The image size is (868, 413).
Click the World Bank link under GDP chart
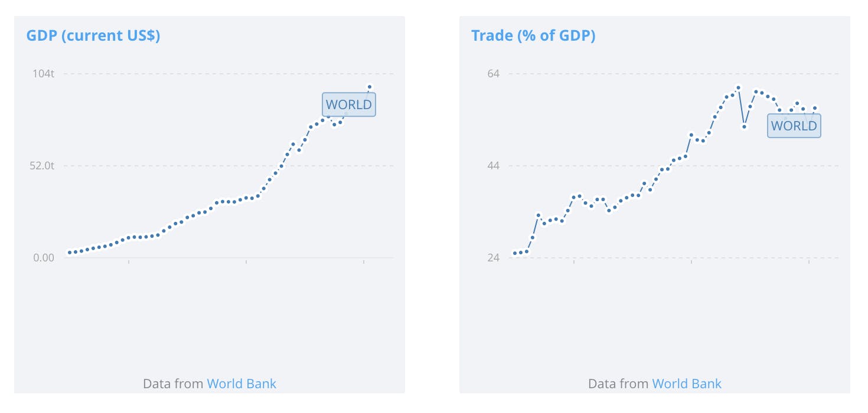click(x=242, y=383)
